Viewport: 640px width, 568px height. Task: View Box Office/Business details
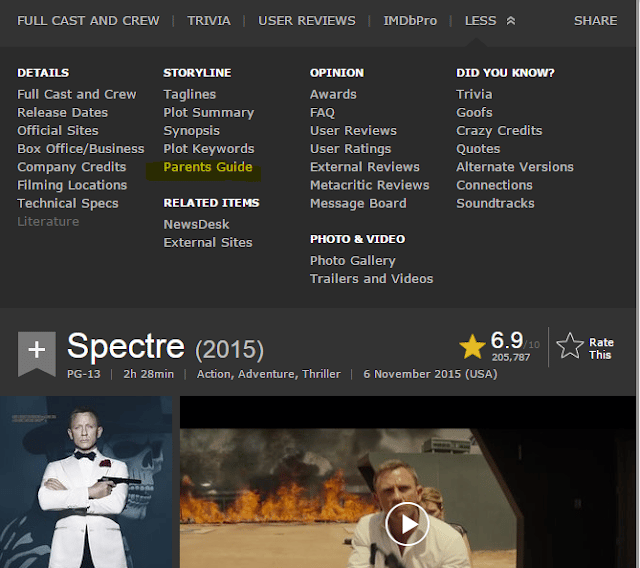81,149
